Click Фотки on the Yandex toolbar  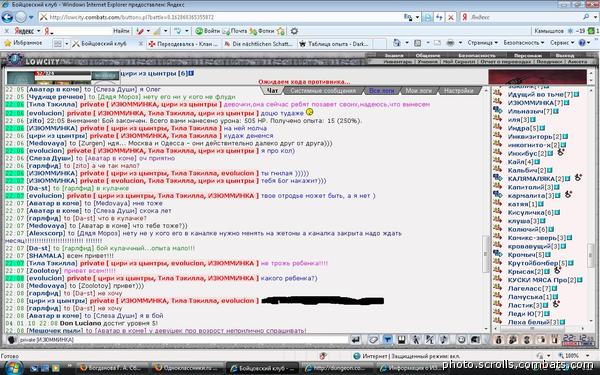coord(262,31)
